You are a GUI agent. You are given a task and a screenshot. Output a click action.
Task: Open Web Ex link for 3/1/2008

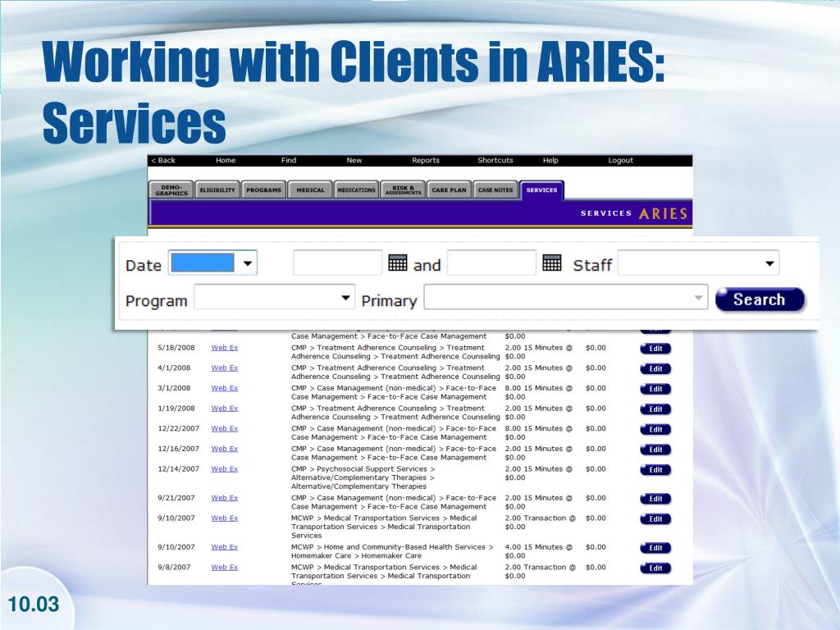[x=225, y=388]
